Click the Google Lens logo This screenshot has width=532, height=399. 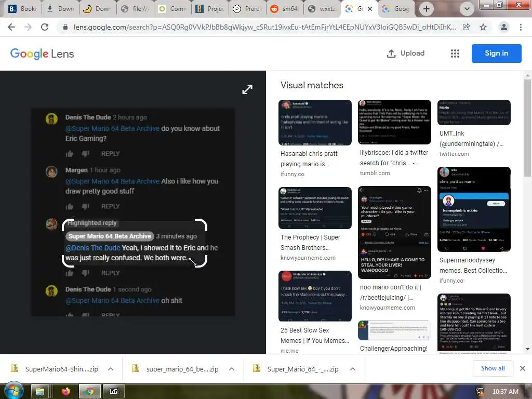[x=42, y=54]
